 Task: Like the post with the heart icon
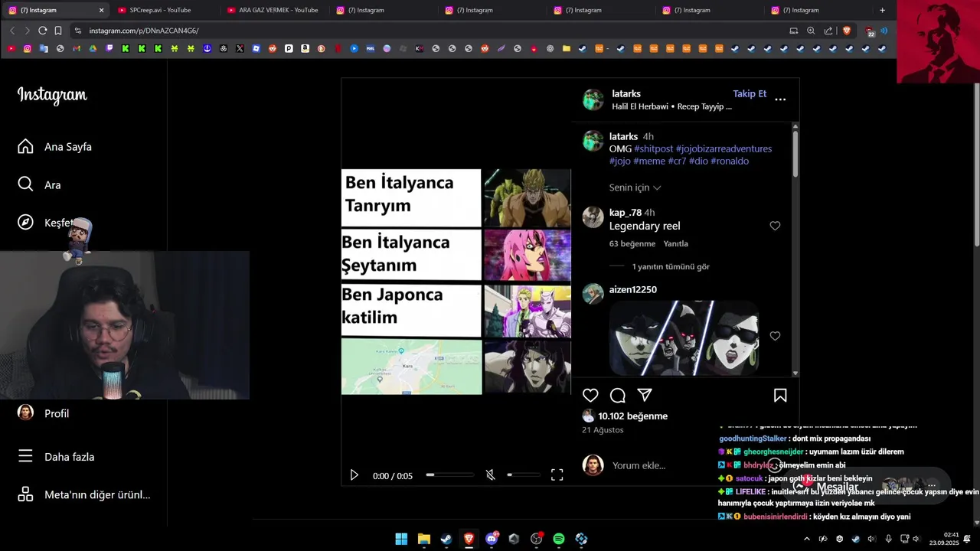click(590, 395)
